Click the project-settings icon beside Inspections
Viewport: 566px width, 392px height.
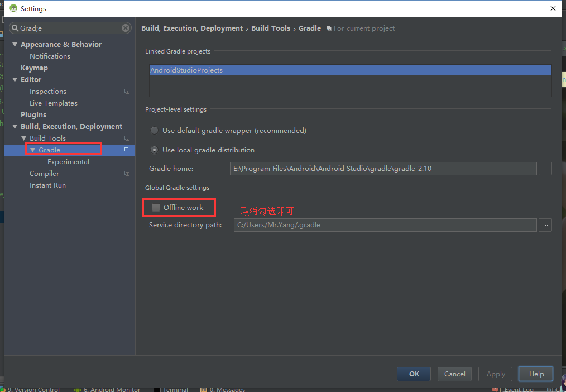tap(127, 91)
